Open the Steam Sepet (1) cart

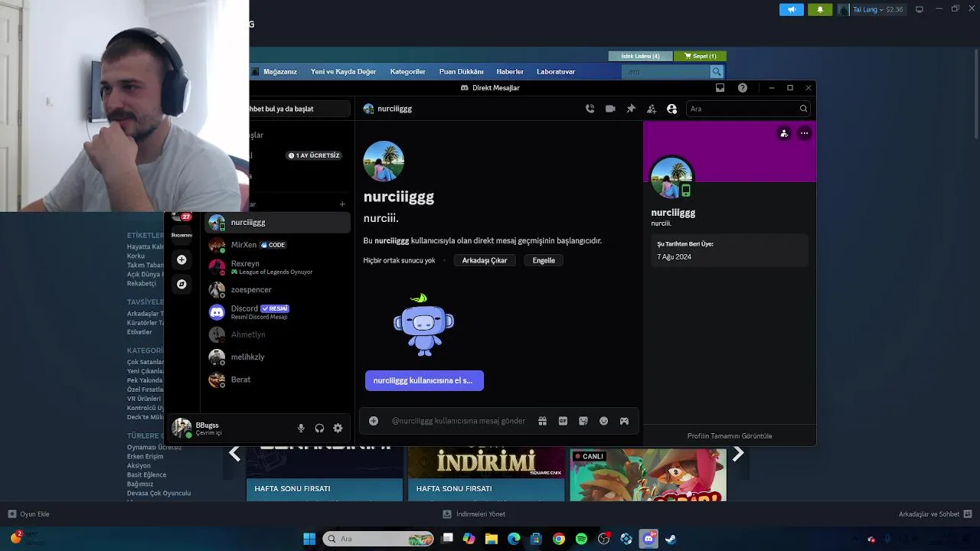[700, 56]
